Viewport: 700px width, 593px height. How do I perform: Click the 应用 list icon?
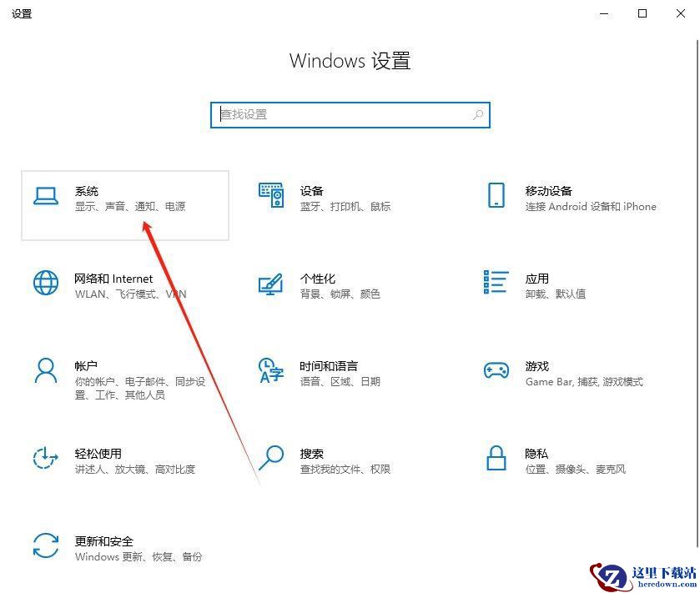point(496,282)
